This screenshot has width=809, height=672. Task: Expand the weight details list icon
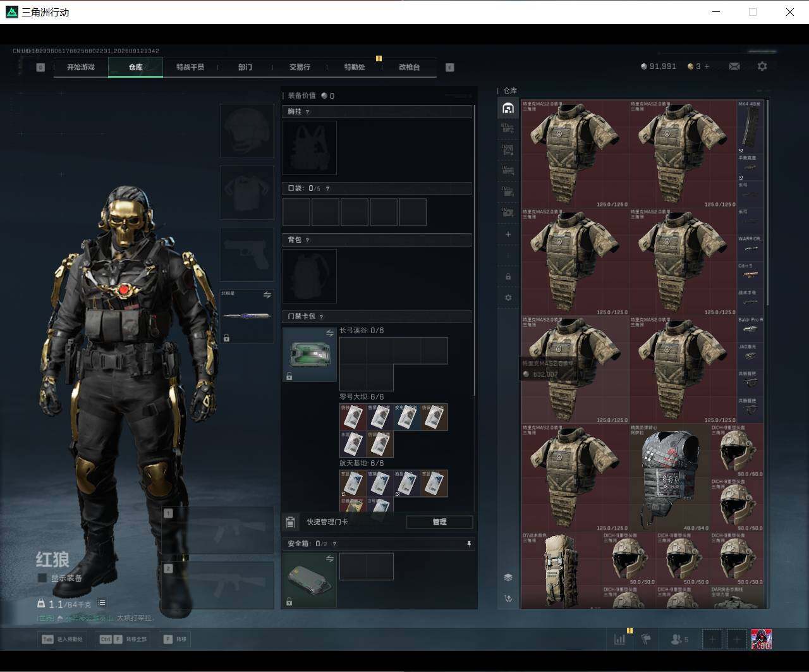(102, 603)
